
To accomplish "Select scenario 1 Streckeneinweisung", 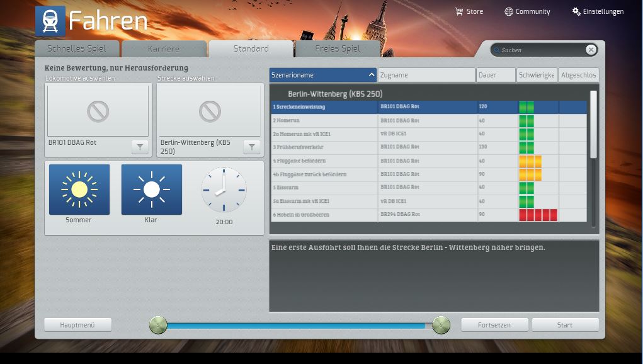I will click(x=428, y=107).
